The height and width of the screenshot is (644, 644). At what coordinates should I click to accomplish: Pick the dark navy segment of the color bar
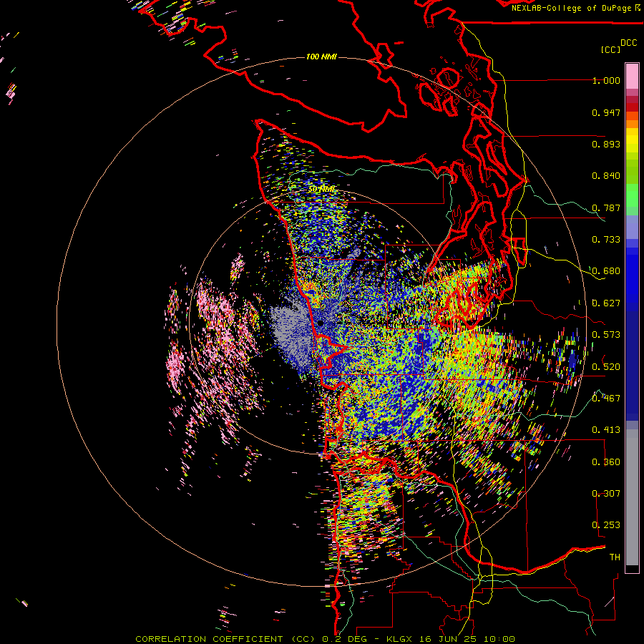click(632, 362)
